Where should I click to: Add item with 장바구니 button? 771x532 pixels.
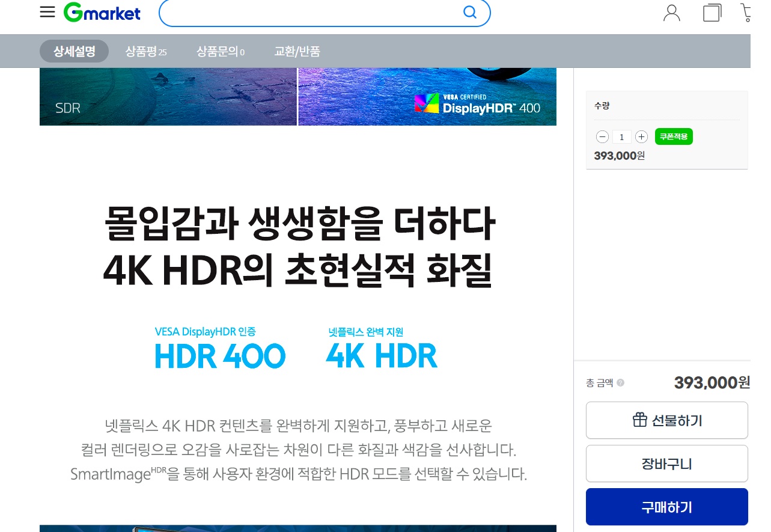pos(666,463)
